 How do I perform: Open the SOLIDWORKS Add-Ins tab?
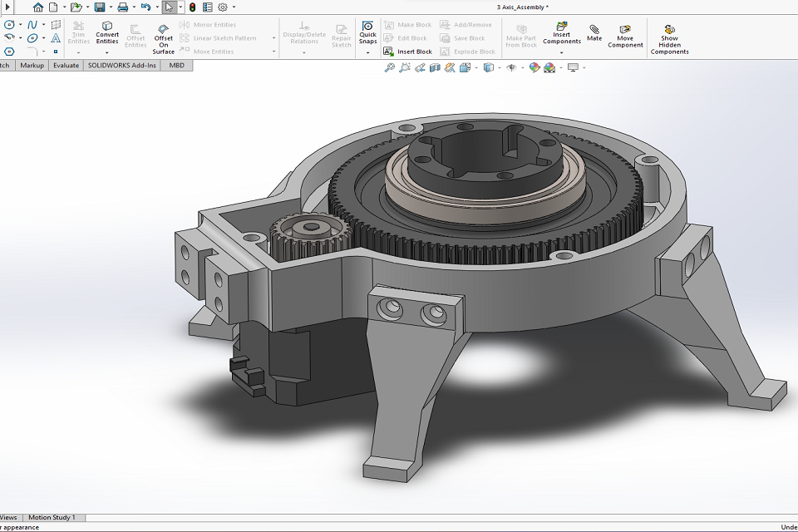tap(122, 65)
